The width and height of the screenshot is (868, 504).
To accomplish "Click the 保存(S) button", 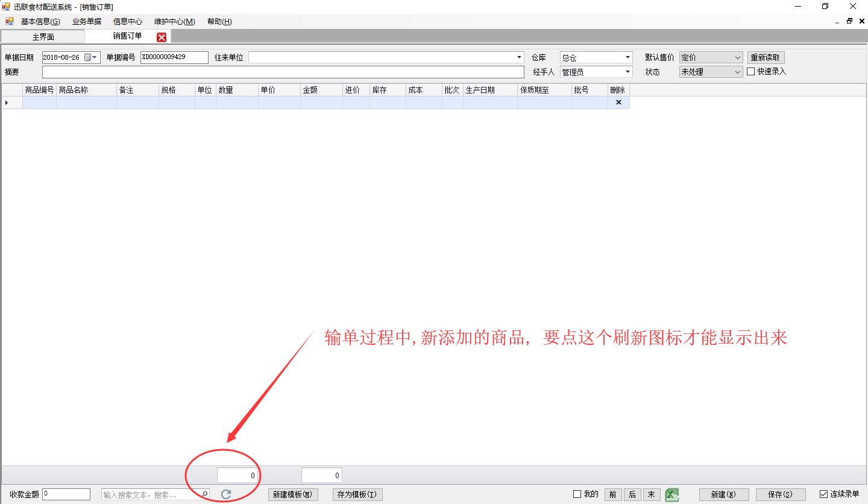I will point(781,494).
